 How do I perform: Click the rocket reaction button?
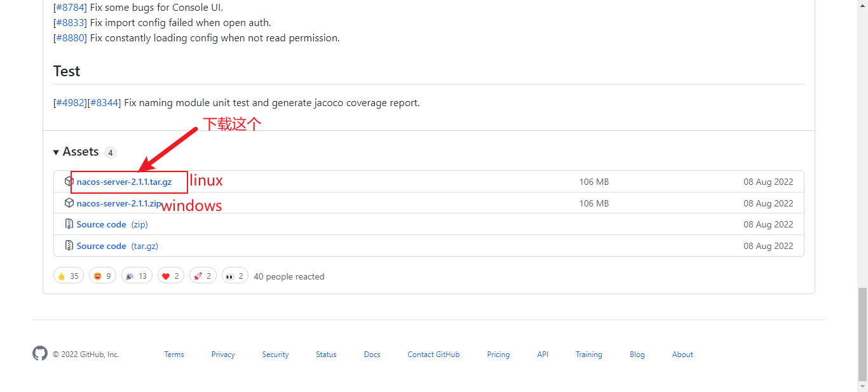coord(203,276)
